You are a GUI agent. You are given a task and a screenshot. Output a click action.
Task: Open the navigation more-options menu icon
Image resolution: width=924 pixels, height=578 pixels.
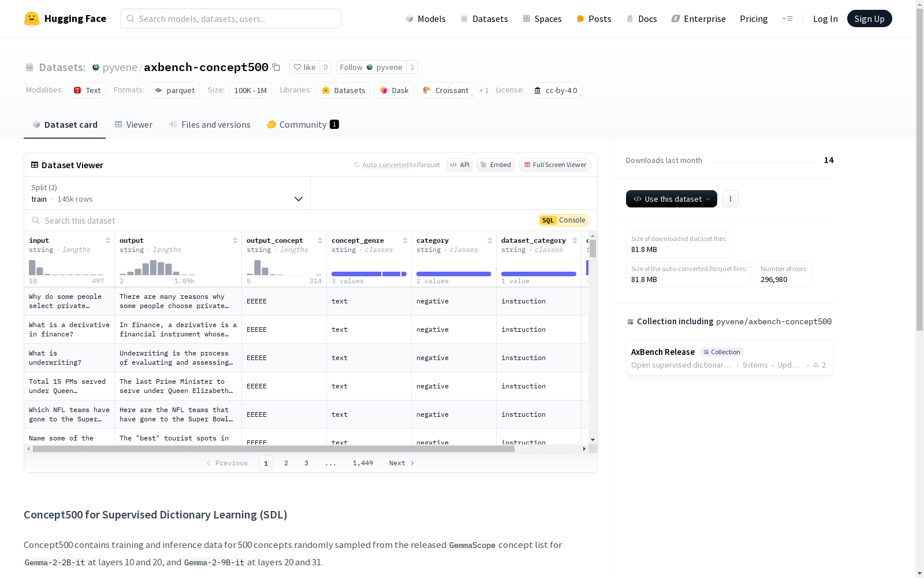pyautogui.click(x=787, y=18)
